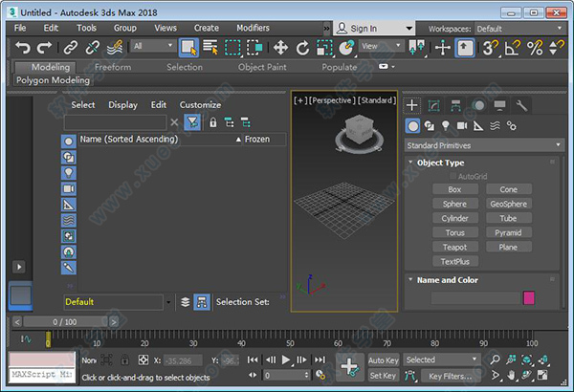Toggle Display Lights filter in Scene Explorer
The image size is (574, 392).
click(x=69, y=173)
